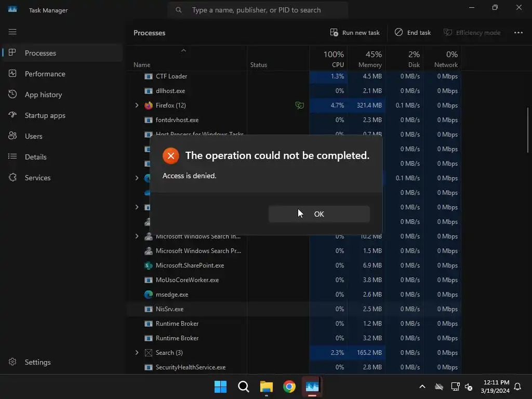Open taskbar clock showing 12:11 PM
This screenshot has height=399, width=532.
pos(495,387)
